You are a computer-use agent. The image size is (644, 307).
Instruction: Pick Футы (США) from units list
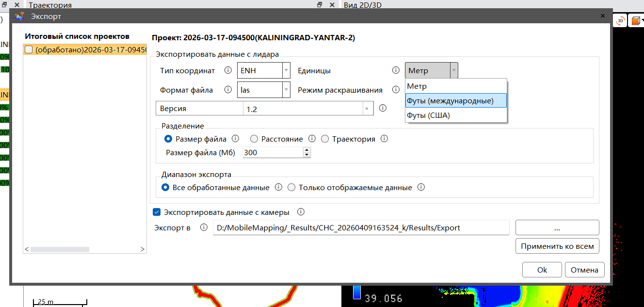click(456, 115)
